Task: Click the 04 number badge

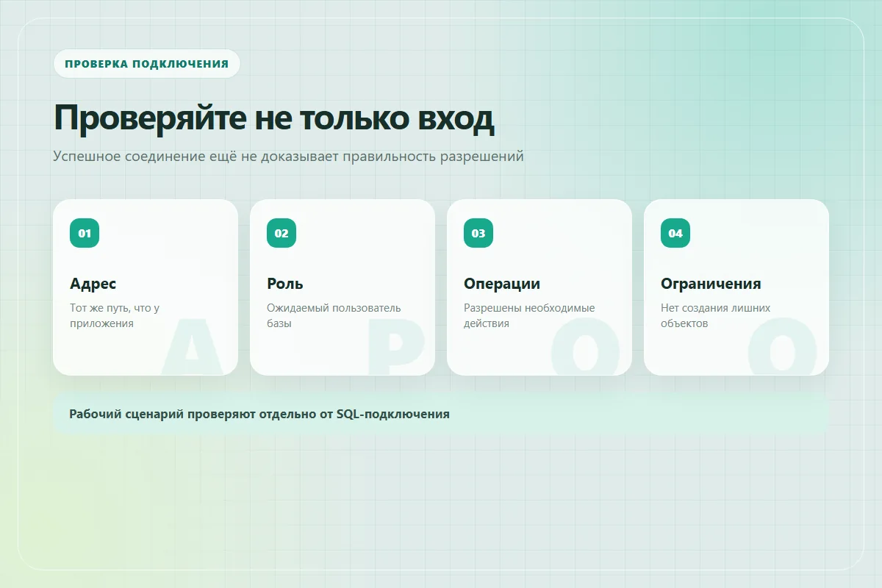Action: (675, 233)
